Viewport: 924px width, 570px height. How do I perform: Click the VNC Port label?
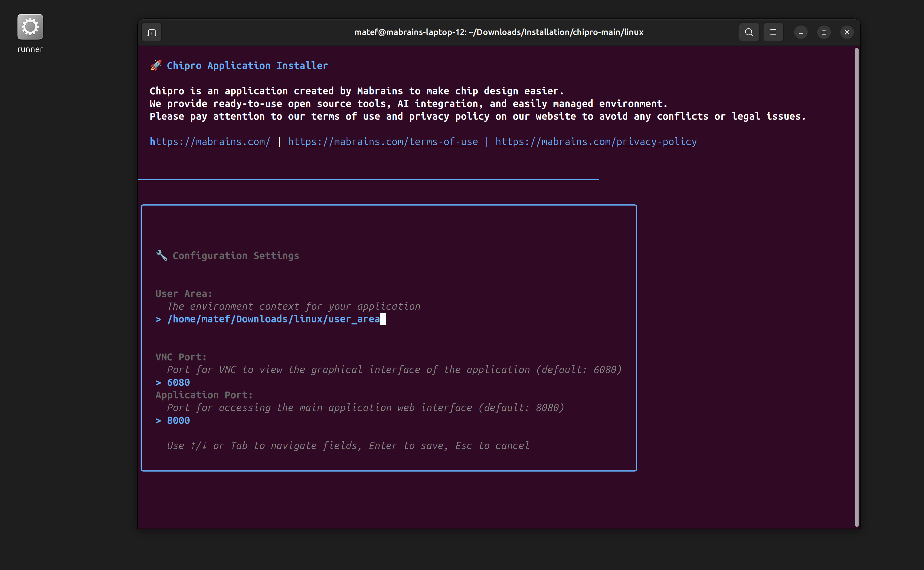point(181,357)
